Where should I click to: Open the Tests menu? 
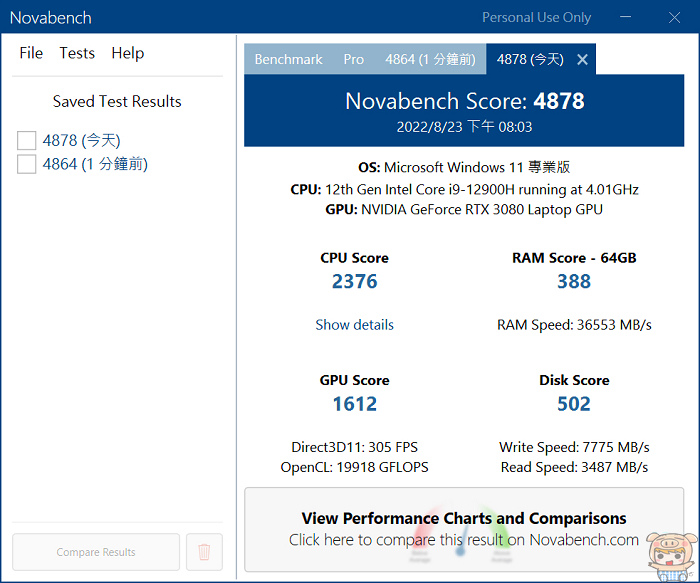pyautogui.click(x=77, y=53)
